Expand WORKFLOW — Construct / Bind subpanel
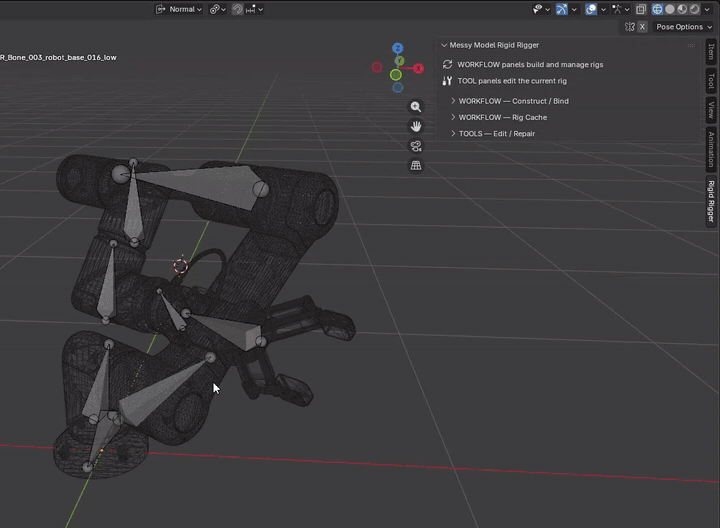The height and width of the screenshot is (528, 720). pyautogui.click(x=510, y=101)
